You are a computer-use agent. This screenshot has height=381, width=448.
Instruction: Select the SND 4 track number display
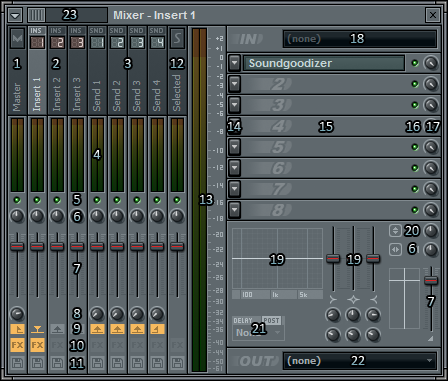tap(157, 42)
